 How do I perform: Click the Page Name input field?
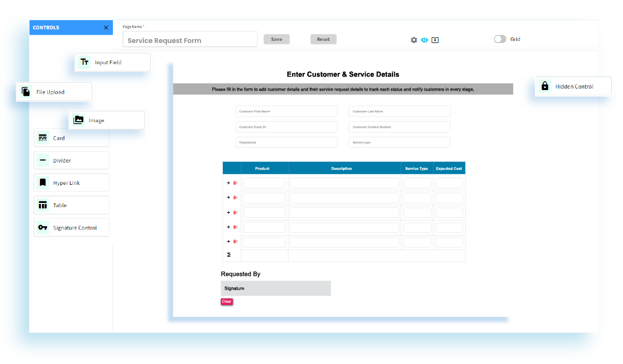coord(190,39)
